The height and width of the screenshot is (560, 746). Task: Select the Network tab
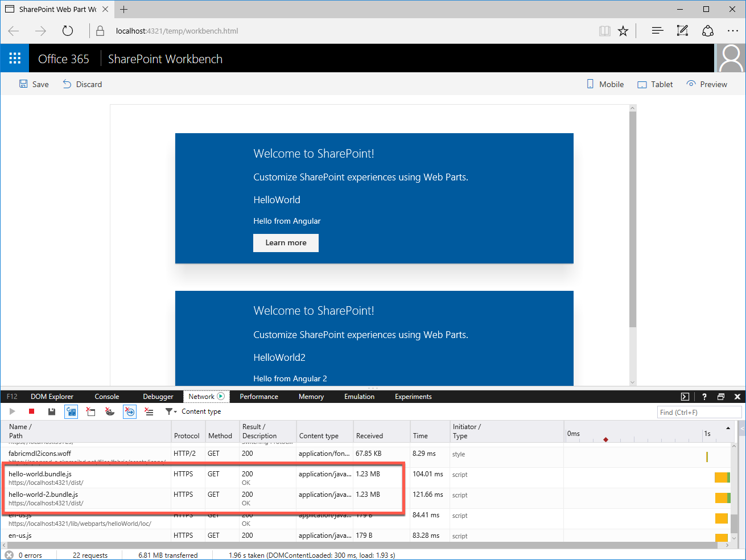pyautogui.click(x=206, y=397)
